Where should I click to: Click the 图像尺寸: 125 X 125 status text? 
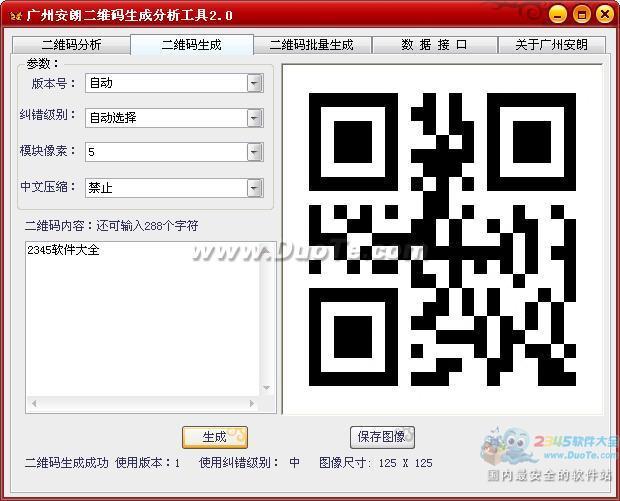(376, 463)
